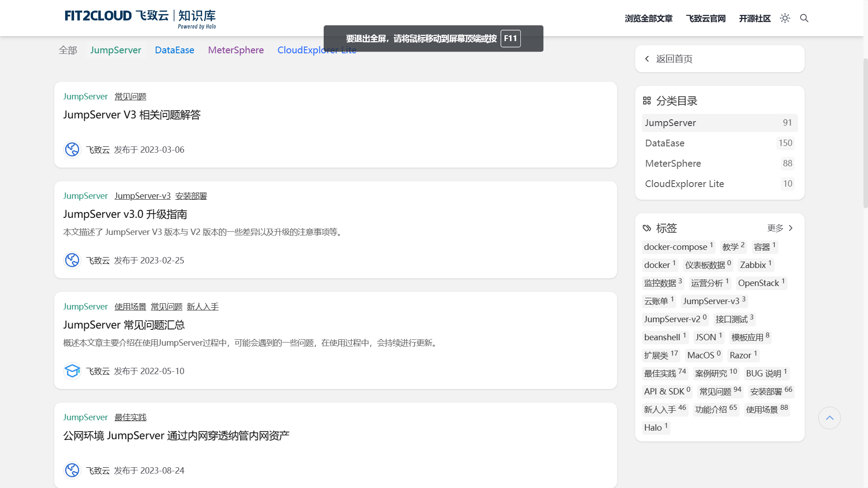
Task: Open search with the magnifier icon
Action: (804, 18)
